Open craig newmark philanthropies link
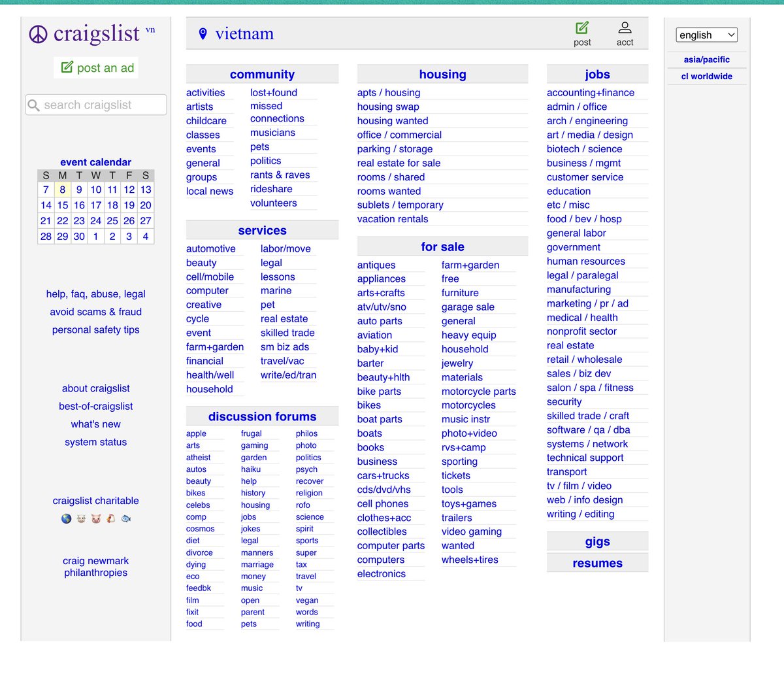The height and width of the screenshot is (689, 784). 96,567
